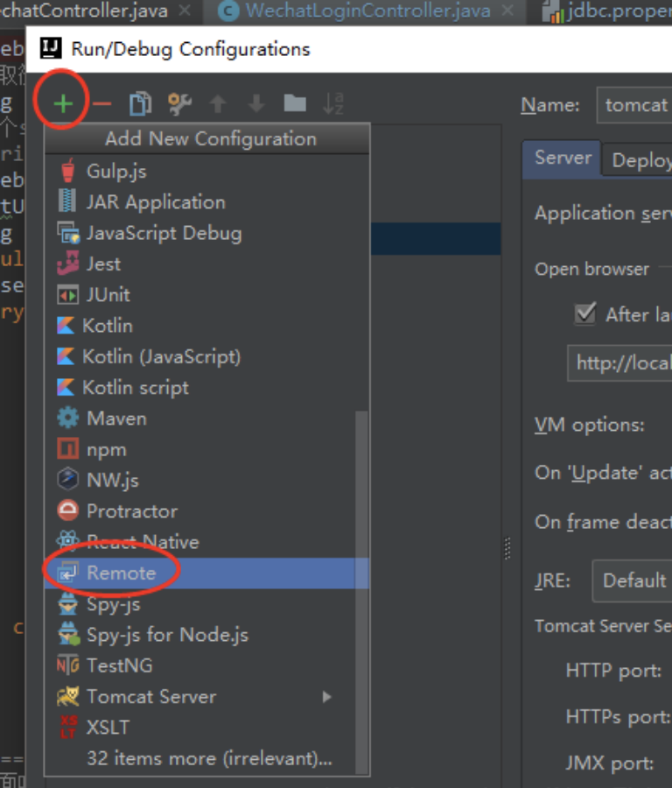Expand the Tomcat Server submenu arrow

tap(327, 697)
